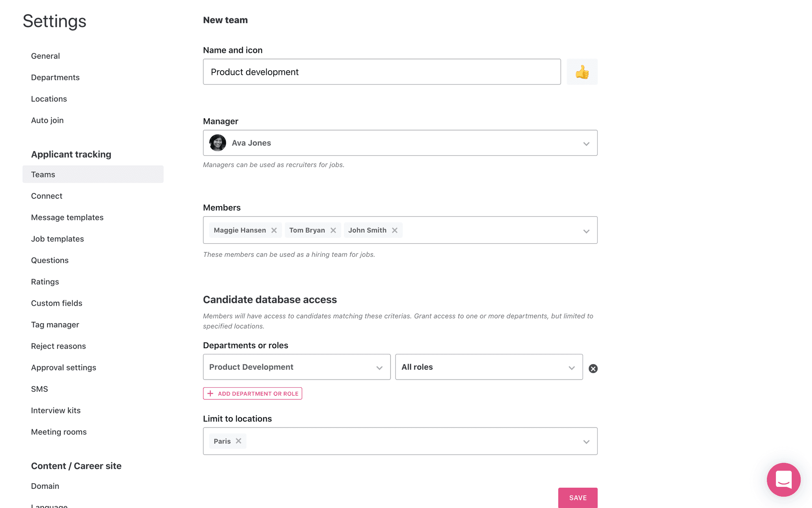This screenshot has width=812, height=508.
Task: Remove Maggie Hansen from members
Action: 274,230
